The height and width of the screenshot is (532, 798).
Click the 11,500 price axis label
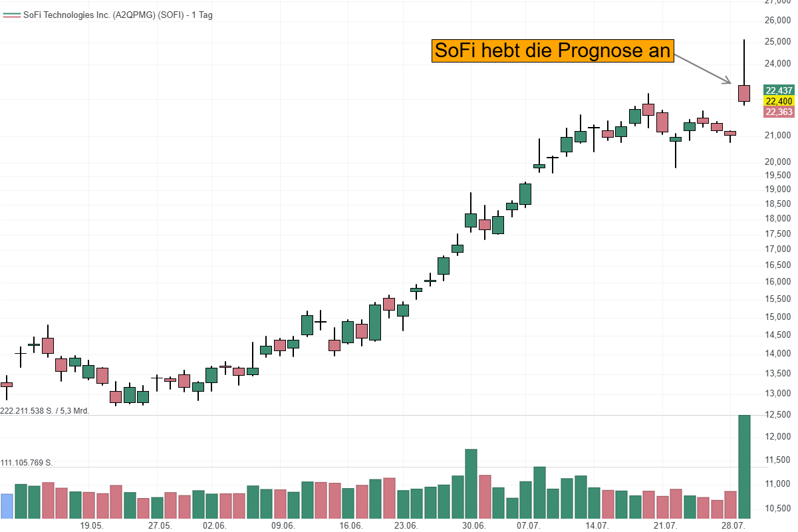[x=778, y=460]
